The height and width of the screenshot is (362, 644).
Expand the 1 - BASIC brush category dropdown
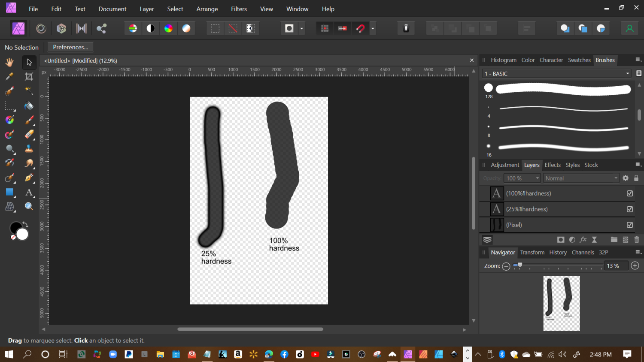pyautogui.click(x=557, y=74)
